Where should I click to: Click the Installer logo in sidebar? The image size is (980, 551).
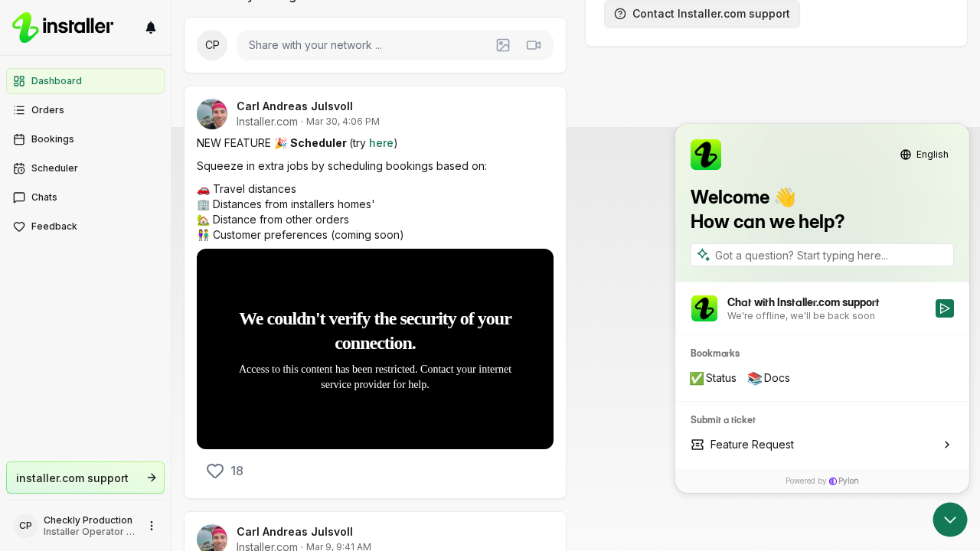pyautogui.click(x=63, y=28)
